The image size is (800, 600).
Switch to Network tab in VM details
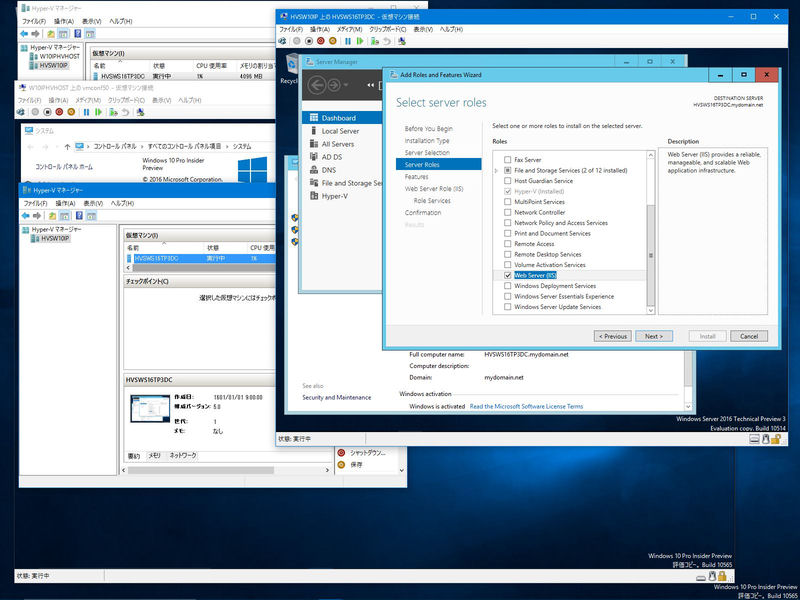[x=183, y=456]
